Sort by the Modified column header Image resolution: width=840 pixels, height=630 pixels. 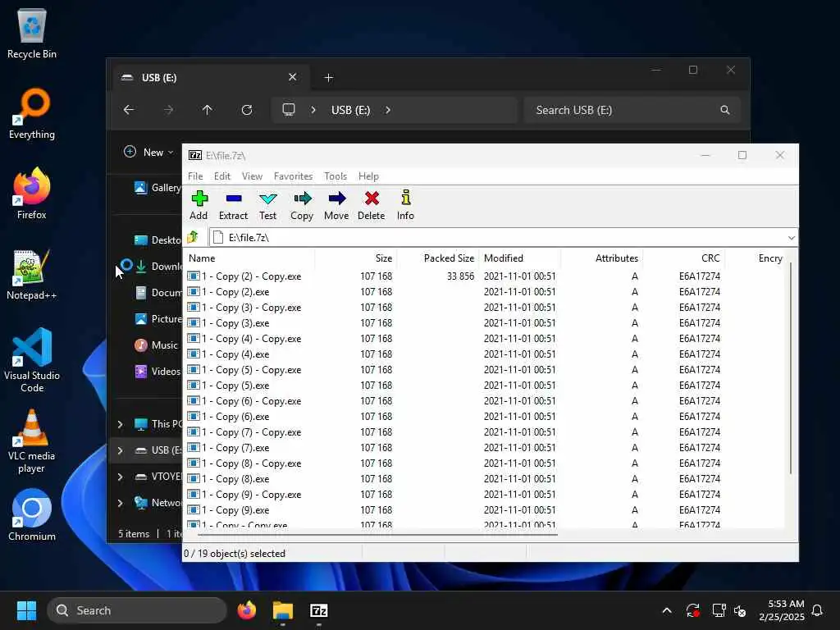coord(520,258)
